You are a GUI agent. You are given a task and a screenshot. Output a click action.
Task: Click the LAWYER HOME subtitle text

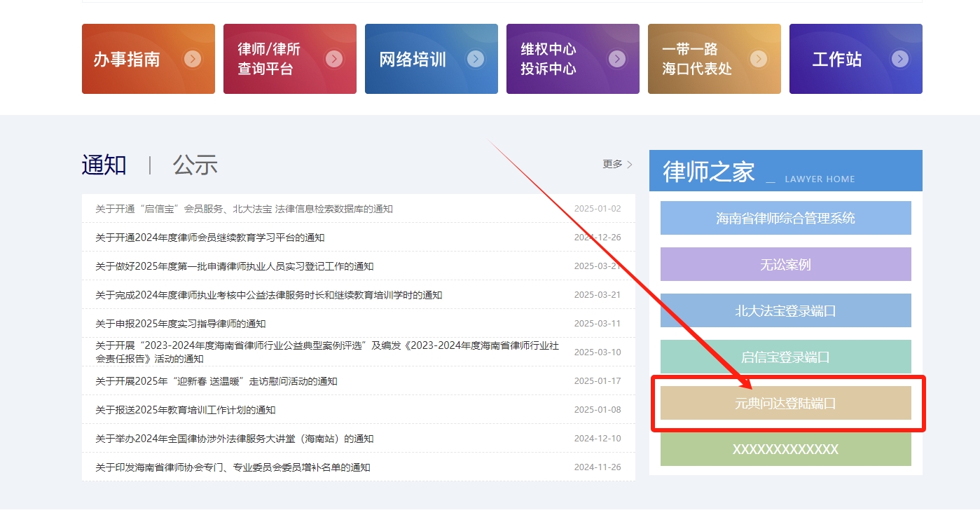tap(820, 179)
